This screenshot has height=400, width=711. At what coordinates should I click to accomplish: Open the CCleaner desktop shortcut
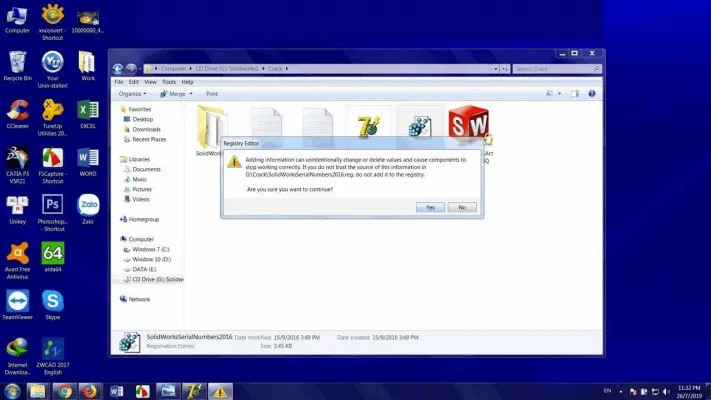17,111
